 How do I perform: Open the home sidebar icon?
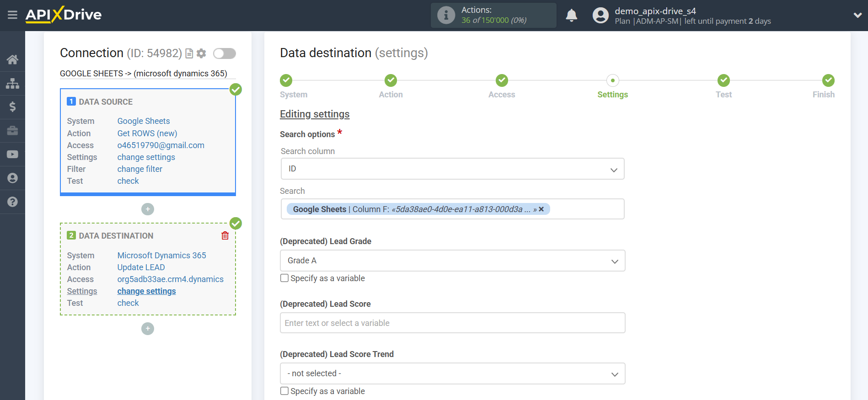(12, 59)
